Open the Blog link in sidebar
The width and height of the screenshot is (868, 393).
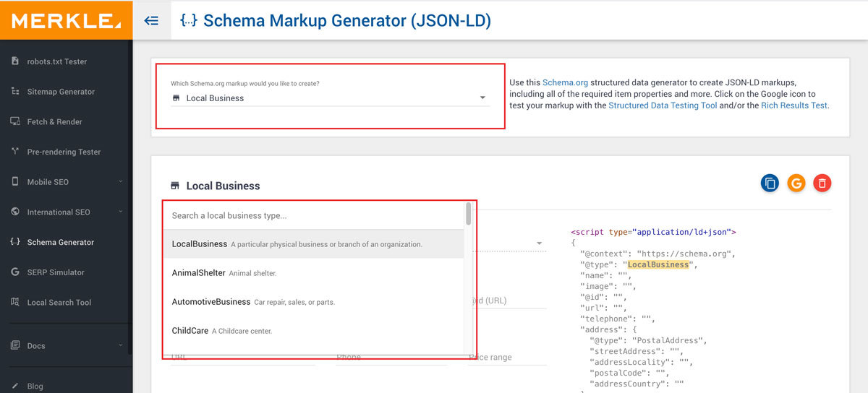click(x=35, y=386)
